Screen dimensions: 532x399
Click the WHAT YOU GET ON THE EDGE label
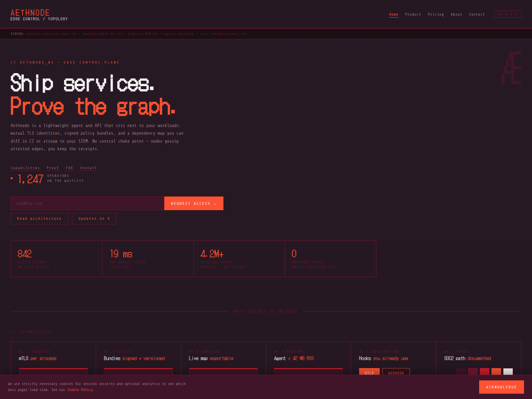click(266, 312)
